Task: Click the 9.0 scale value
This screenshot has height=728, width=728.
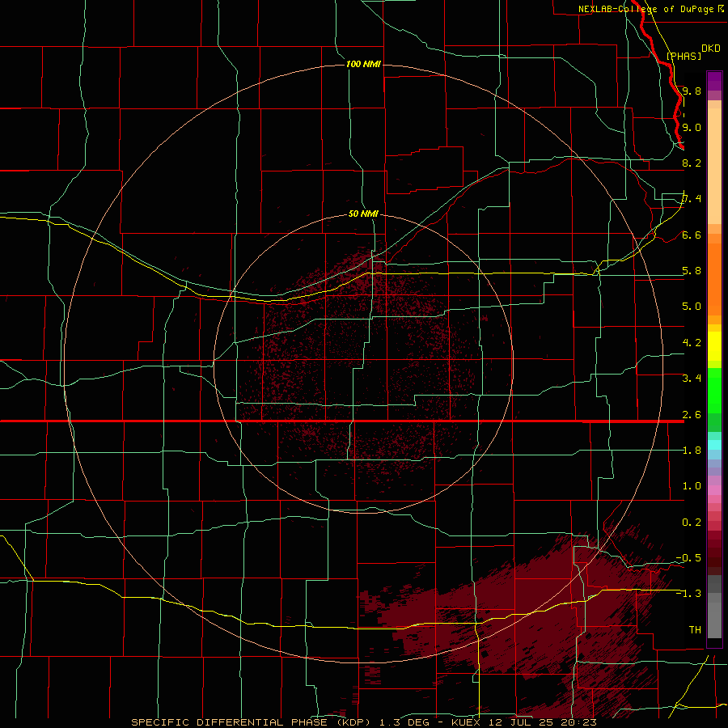Action: point(692,127)
